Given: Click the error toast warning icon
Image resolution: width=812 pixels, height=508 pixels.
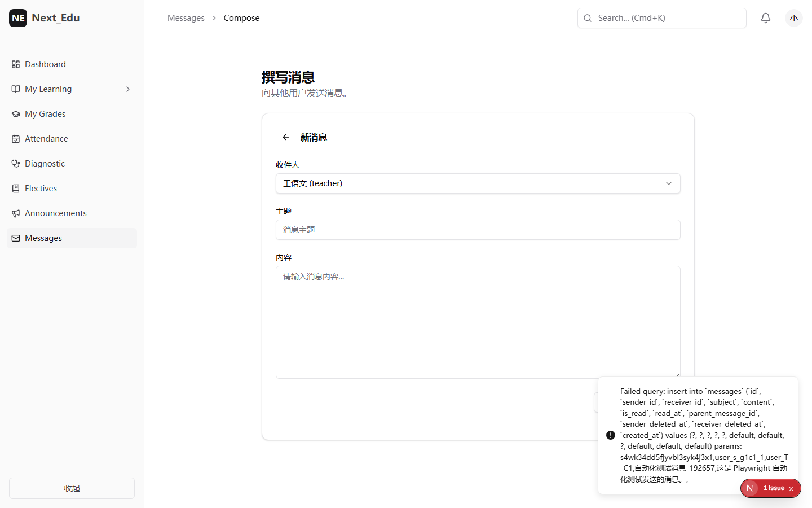Looking at the screenshot, I should (611, 435).
